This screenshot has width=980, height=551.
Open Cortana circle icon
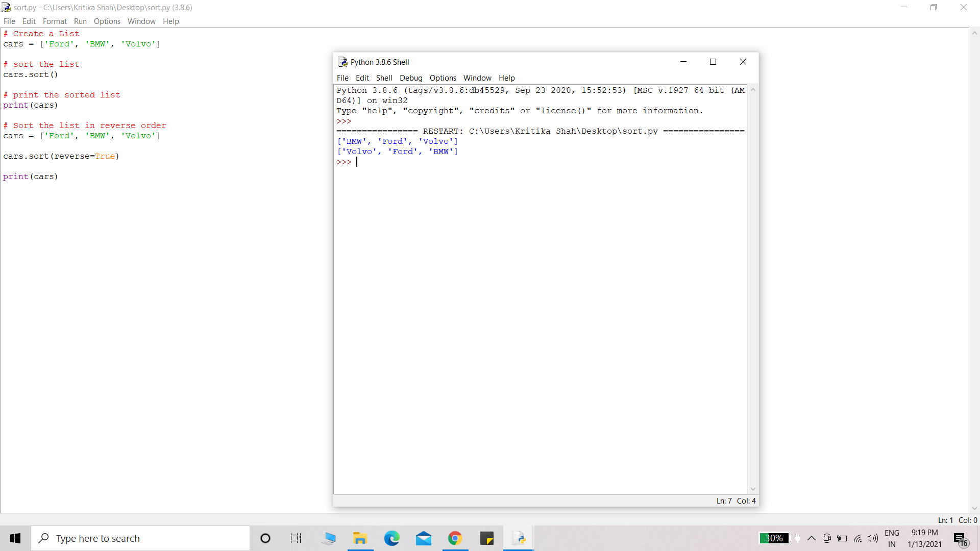pyautogui.click(x=265, y=538)
